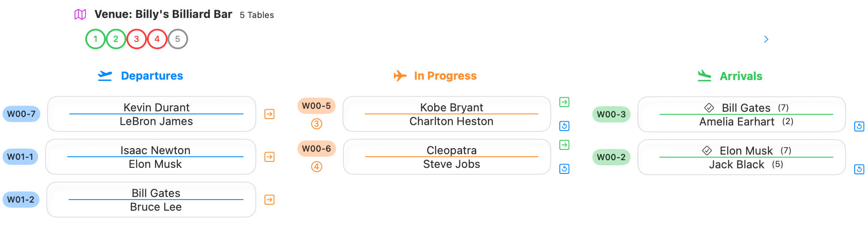Revert the Kobe Bryant match to departures
The height and width of the screenshot is (227, 868).
(564, 126)
